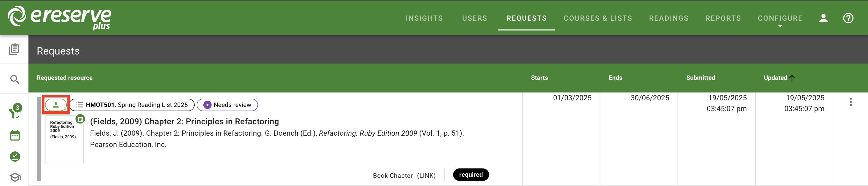
Task: Open Chapter 2: Principles in Refactoring title link
Action: (x=184, y=121)
